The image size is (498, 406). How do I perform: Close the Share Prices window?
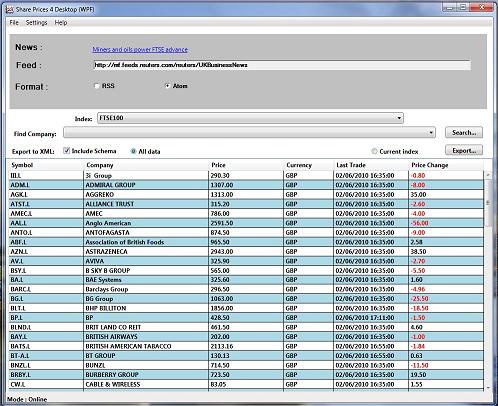point(481,7)
